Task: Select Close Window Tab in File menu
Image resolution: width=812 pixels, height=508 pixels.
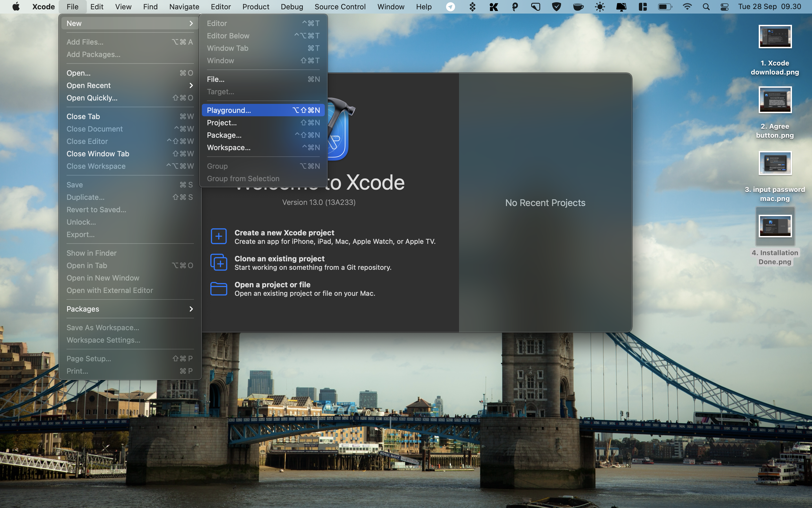Action: pyautogui.click(x=130, y=154)
